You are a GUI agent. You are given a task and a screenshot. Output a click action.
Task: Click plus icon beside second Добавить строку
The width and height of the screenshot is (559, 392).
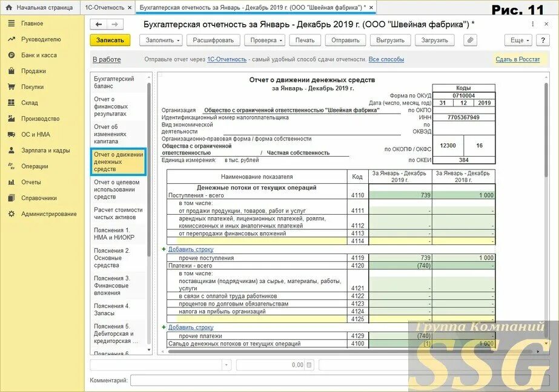tap(164, 327)
